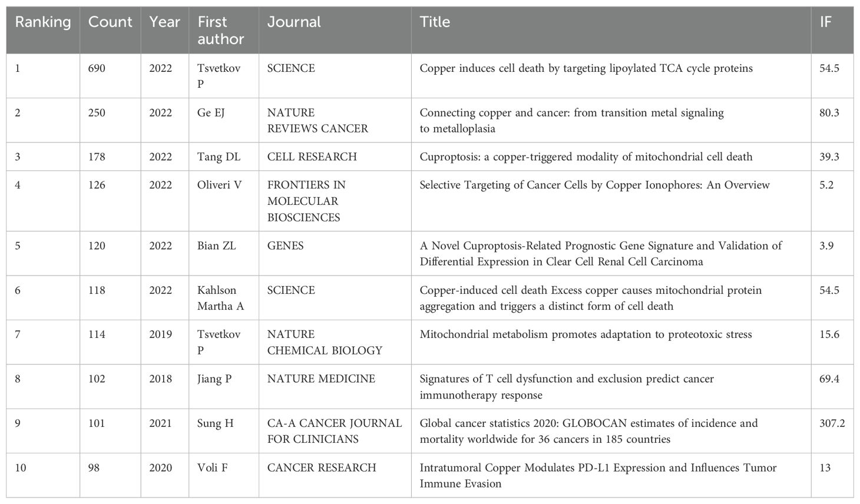Image resolution: width=860 pixels, height=504 pixels.
Task: Select the Title column header
Action: 435,22
